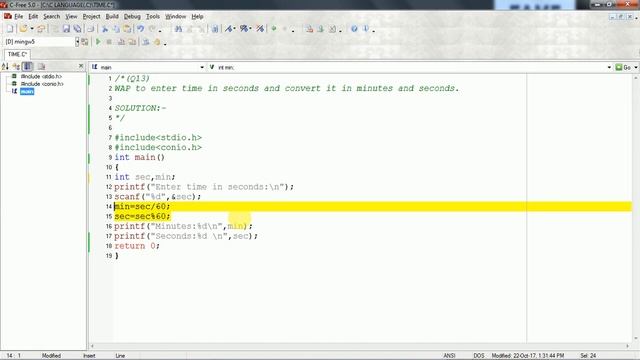The width and height of the screenshot is (640, 360).
Task: Open the Debug menu
Action: click(x=132, y=16)
